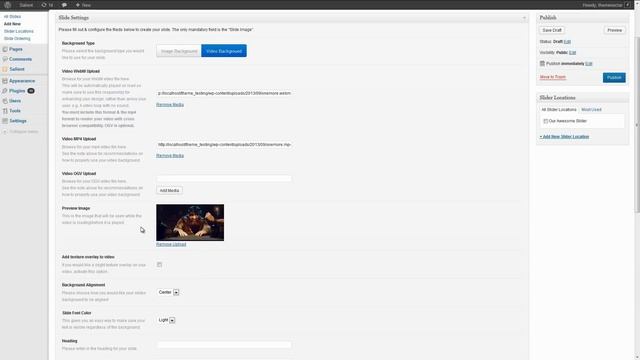
Task: Open Slide Ordering submenu item
Action: coord(17,39)
